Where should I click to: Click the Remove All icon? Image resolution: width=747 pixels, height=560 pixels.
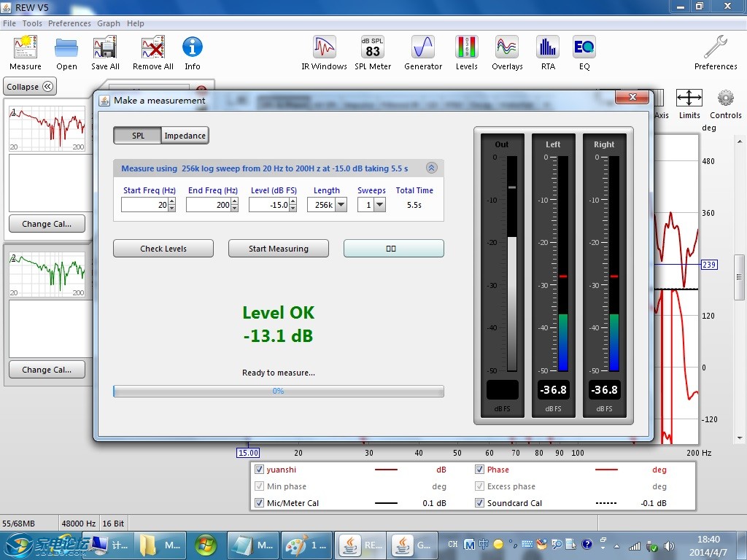pyautogui.click(x=153, y=52)
